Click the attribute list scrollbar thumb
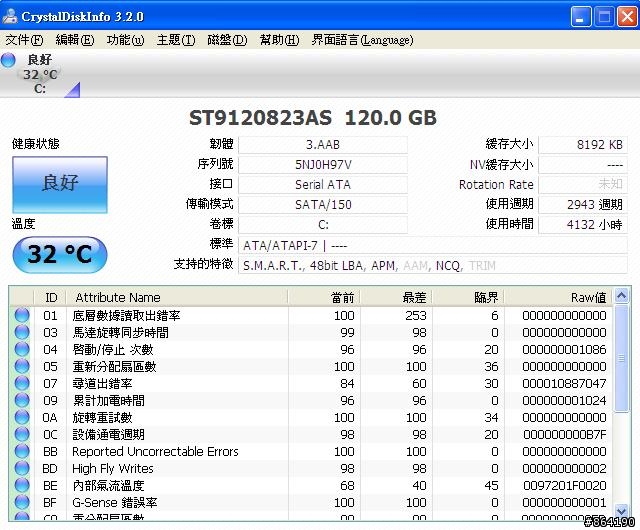Viewport: 640px width, 530px height. [621, 359]
